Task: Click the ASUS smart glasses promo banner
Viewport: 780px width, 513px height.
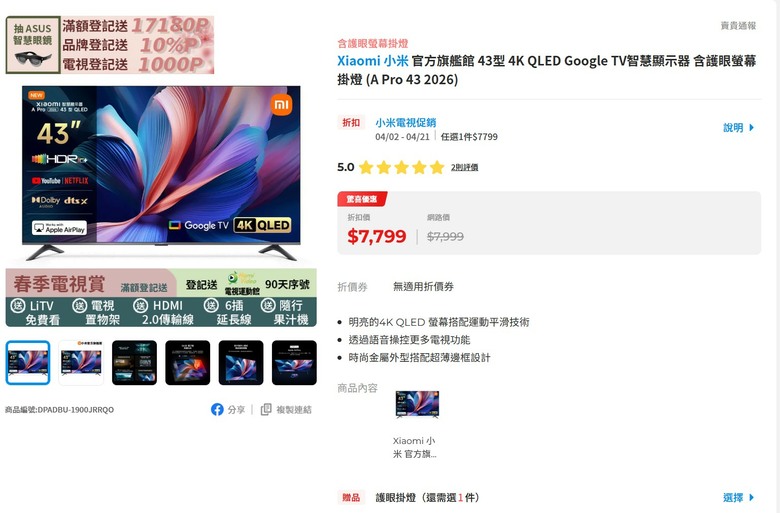Action: (110, 45)
